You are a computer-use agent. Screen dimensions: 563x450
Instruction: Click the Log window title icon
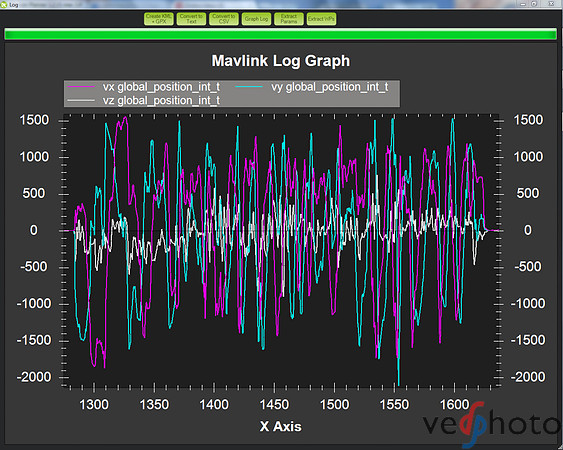[x=4, y=4]
